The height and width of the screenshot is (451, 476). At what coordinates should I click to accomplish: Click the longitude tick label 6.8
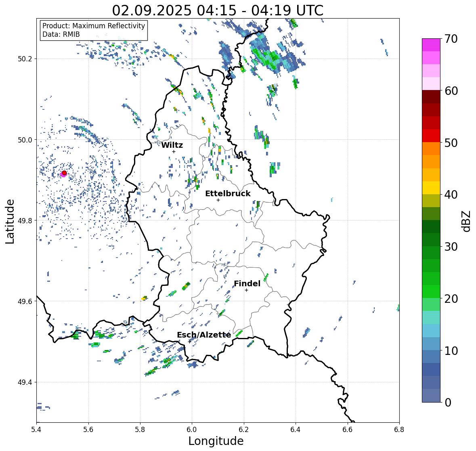(399, 429)
